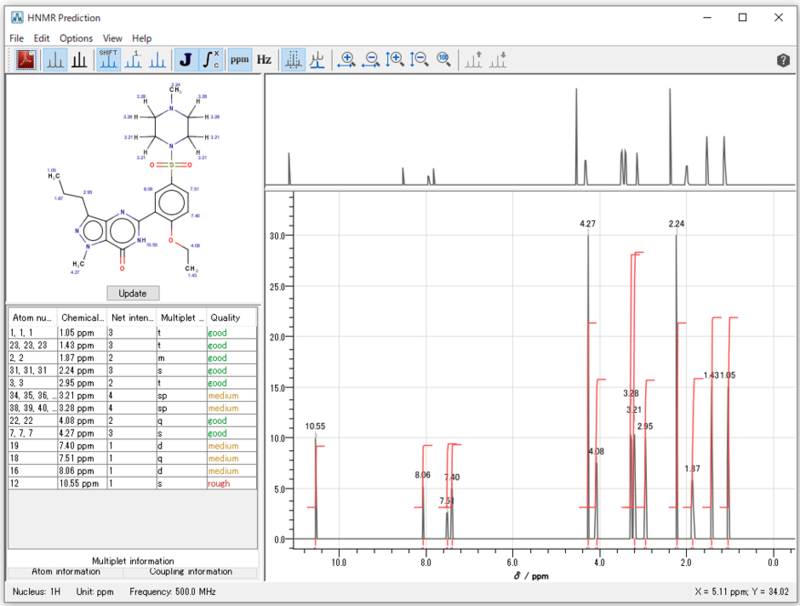Reset the zoom to 100 percent
The image size is (800, 606).
[443, 60]
